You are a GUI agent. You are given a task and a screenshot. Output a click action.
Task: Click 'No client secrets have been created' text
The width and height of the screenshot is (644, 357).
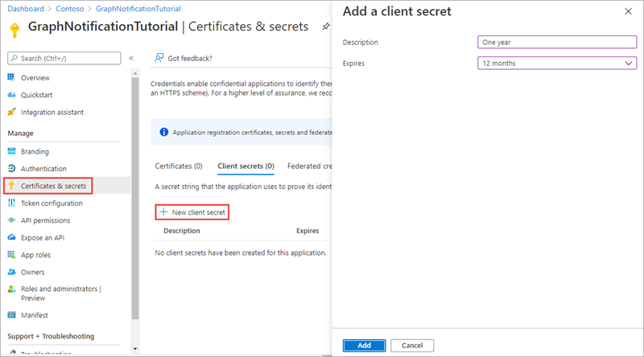(x=240, y=252)
